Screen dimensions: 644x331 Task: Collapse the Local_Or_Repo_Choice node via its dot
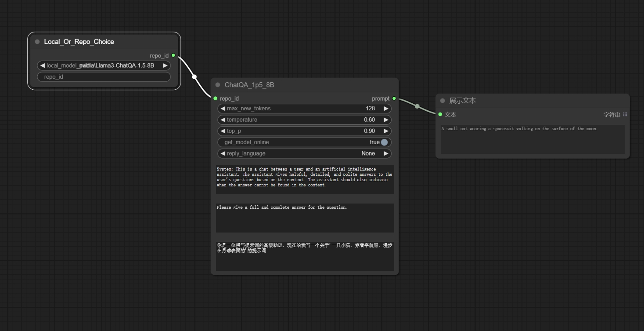pyautogui.click(x=37, y=42)
